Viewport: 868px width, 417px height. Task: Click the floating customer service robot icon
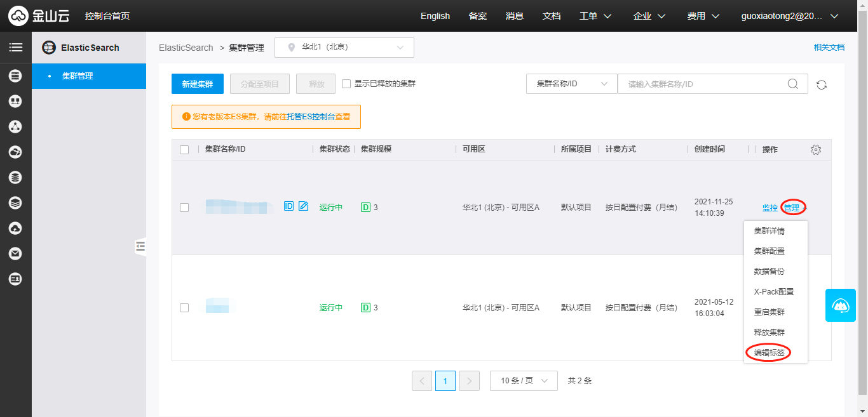(840, 305)
